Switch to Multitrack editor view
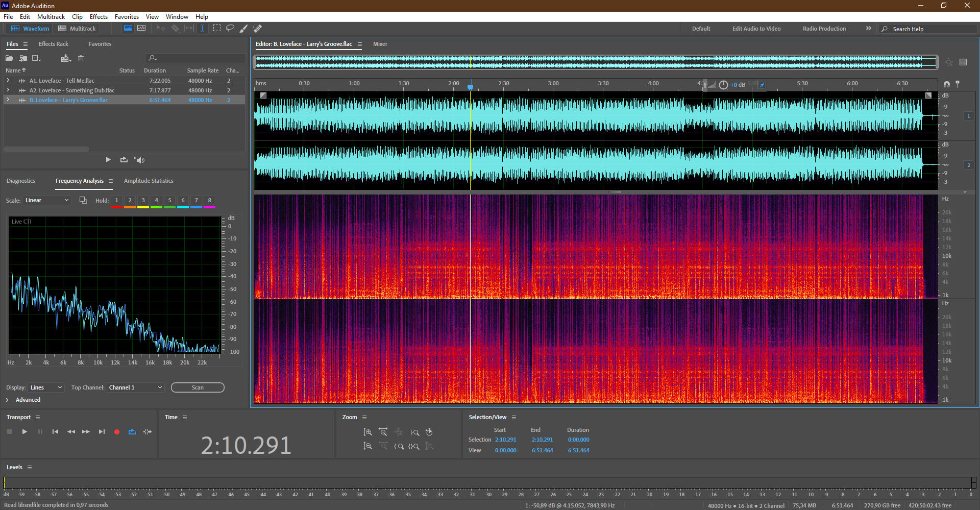Image resolution: width=980 pixels, height=510 pixels. 77,29
